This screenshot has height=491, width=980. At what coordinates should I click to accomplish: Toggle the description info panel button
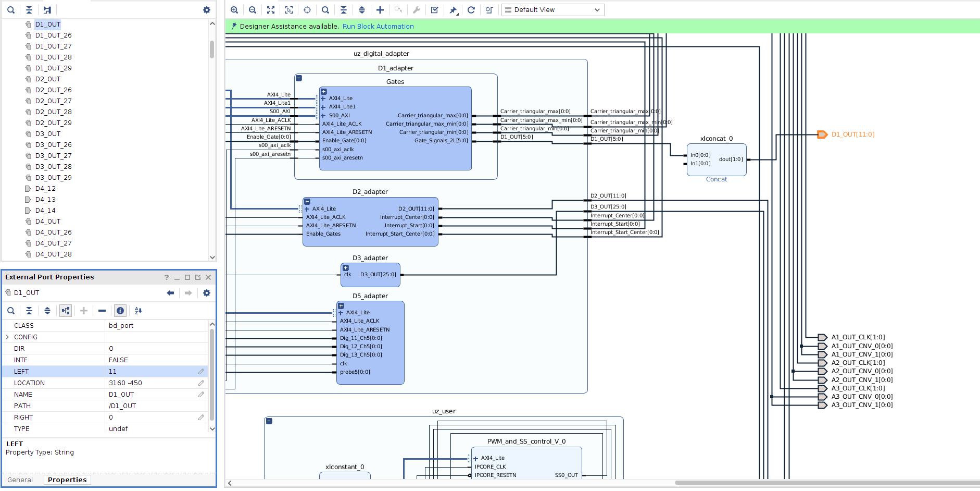pos(120,311)
